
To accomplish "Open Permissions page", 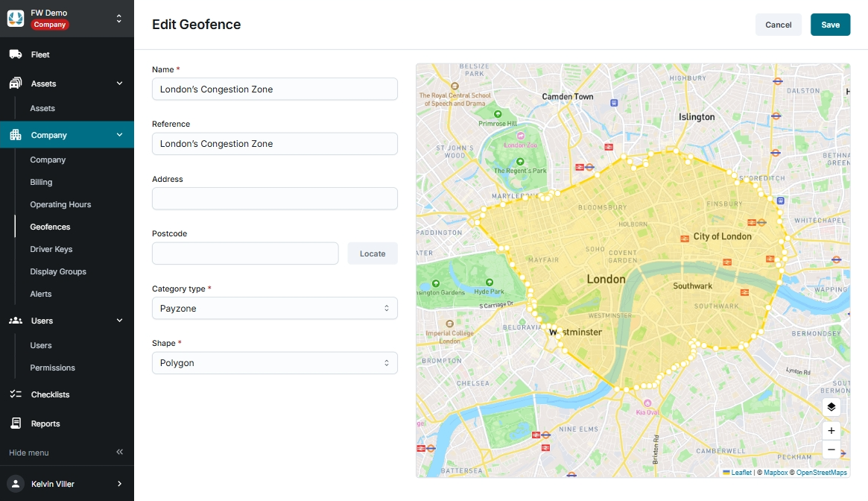I will pyautogui.click(x=52, y=368).
